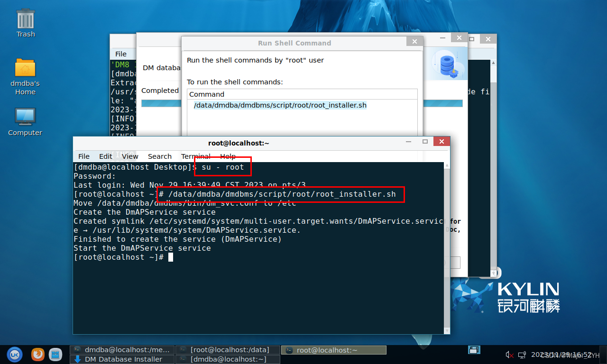This screenshot has height=364, width=607.
Task: Open the Trash desktop icon
Action: click(x=26, y=22)
